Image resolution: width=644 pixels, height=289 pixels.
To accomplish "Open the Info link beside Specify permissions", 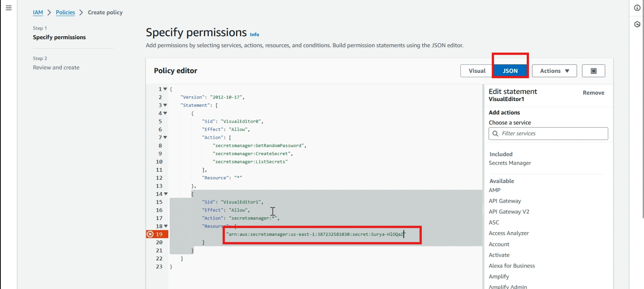I will (255, 35).
